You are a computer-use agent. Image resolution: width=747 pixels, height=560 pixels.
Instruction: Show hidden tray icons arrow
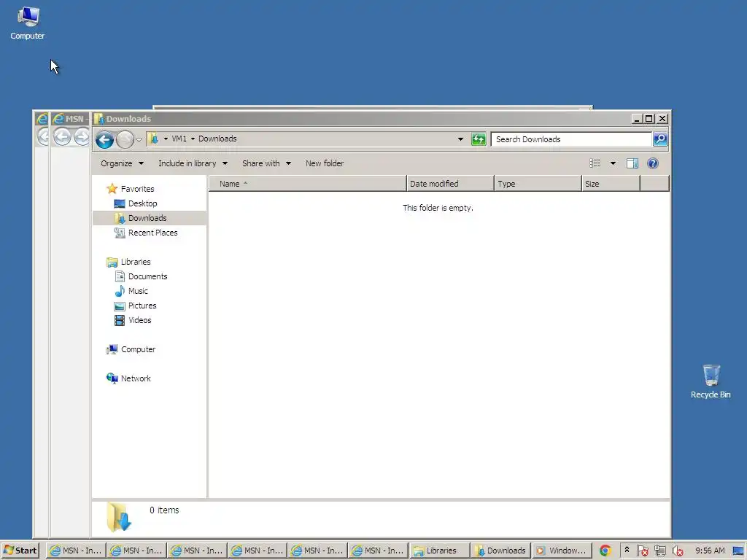click(x=627, y=550)
